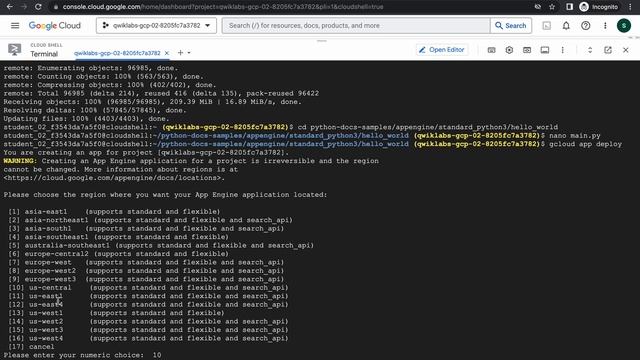Click the drag handle above the Cloud Shell panel
This screenshot has height=360, width=640.
tap(322, 41)
